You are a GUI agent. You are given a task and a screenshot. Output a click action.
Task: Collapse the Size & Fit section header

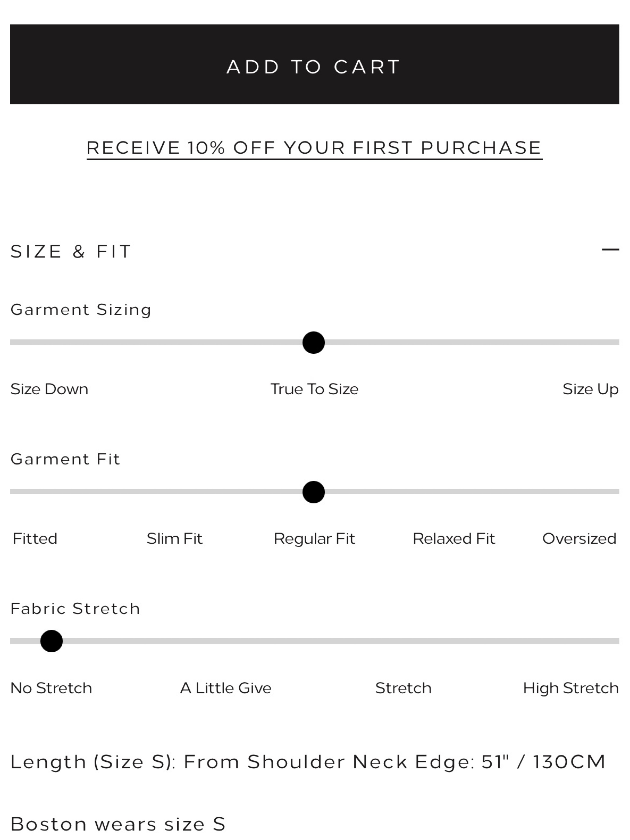[315, 251]
